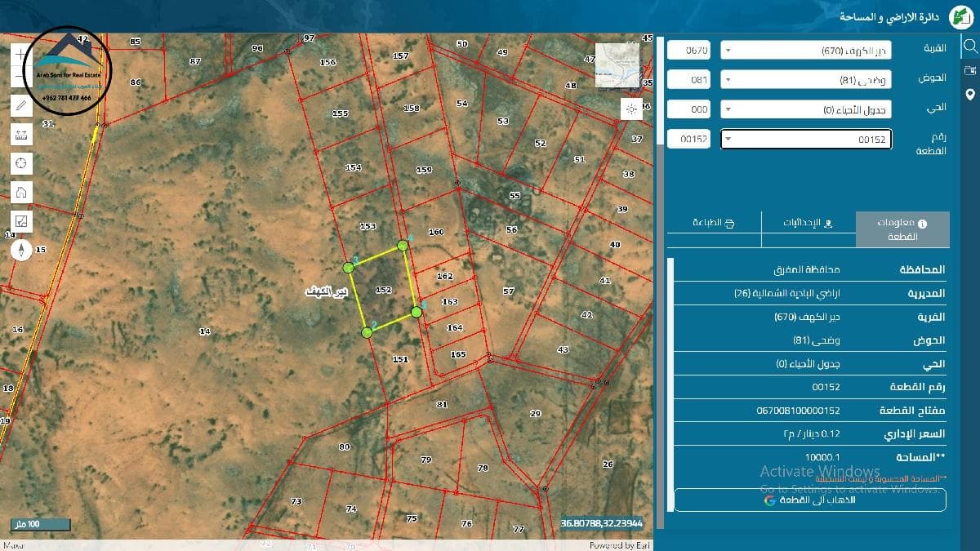
Task: Switch to the coordinates tab (الإحداثيات)
Action: tap(808, 222)
